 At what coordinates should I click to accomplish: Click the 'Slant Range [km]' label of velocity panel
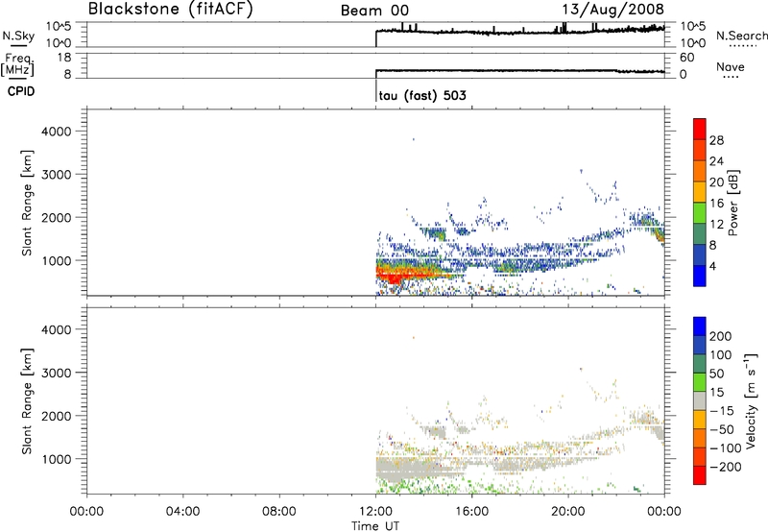coord(27,401)
